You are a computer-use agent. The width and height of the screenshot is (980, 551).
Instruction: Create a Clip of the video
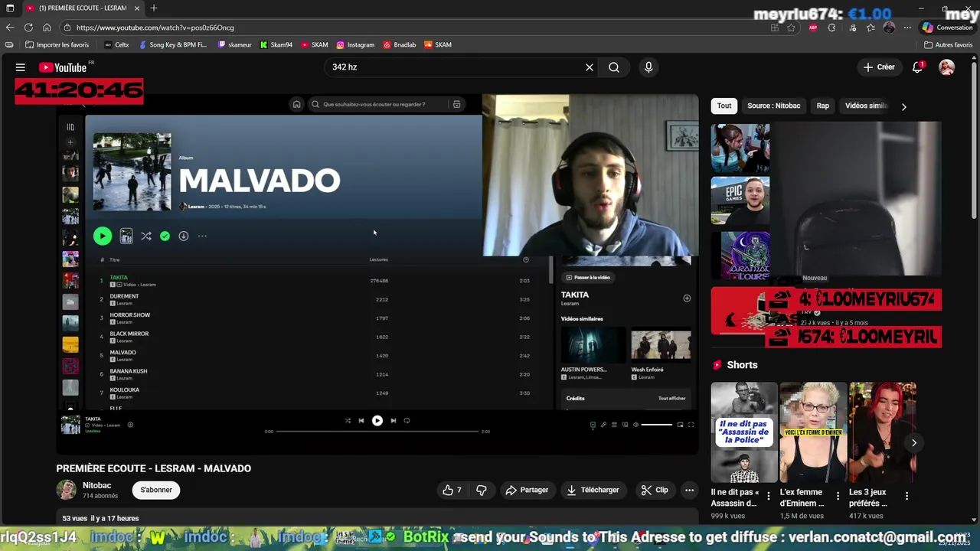pyautogui.click(x=655, y=490)
